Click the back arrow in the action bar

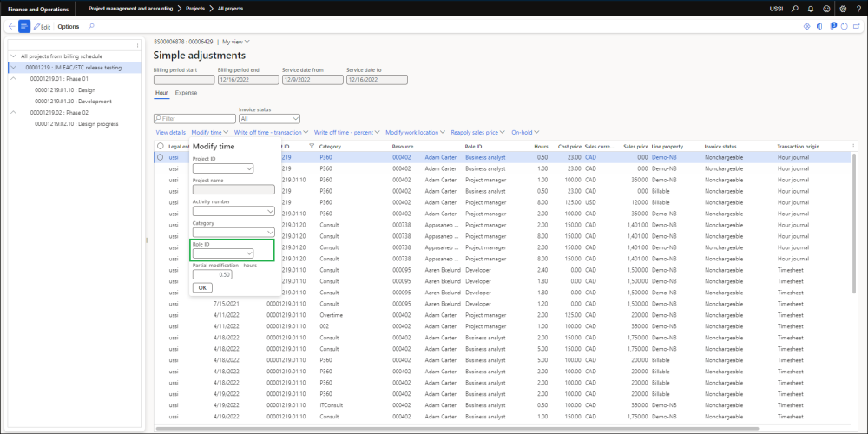[10, 26]
